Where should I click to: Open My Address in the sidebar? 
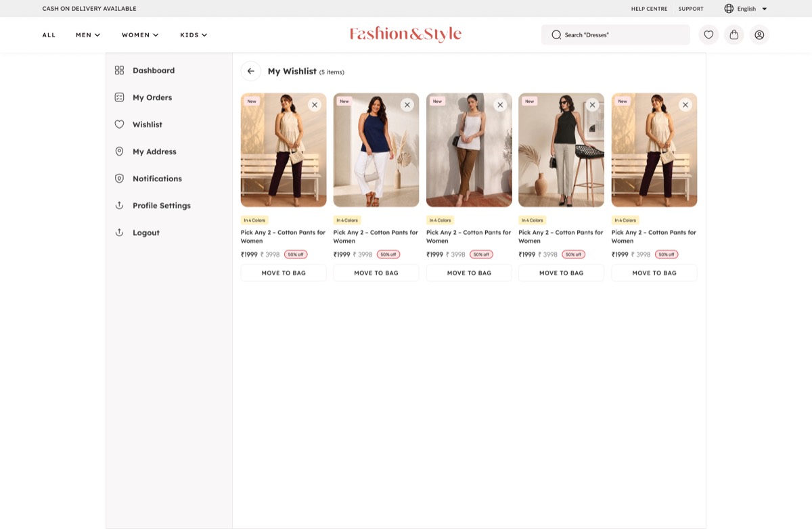pyautogui.click(x=154, y=152)
